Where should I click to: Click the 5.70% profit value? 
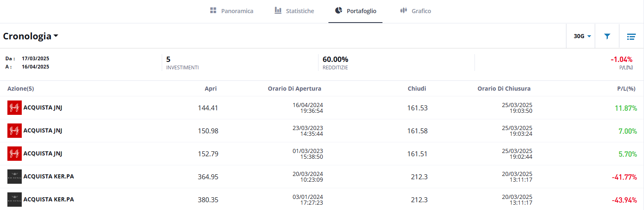pos(628,154)
